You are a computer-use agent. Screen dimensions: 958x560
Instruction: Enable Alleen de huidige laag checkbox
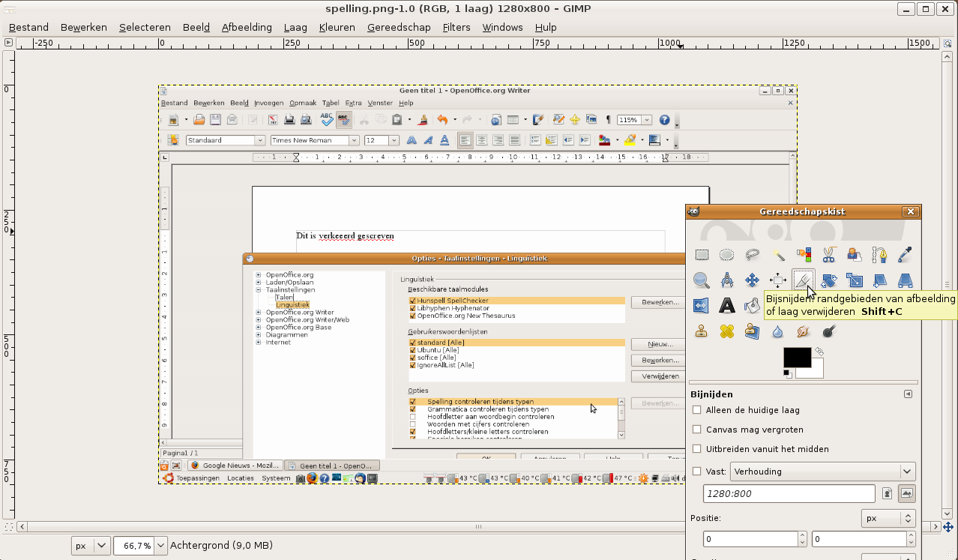point(697,410)
